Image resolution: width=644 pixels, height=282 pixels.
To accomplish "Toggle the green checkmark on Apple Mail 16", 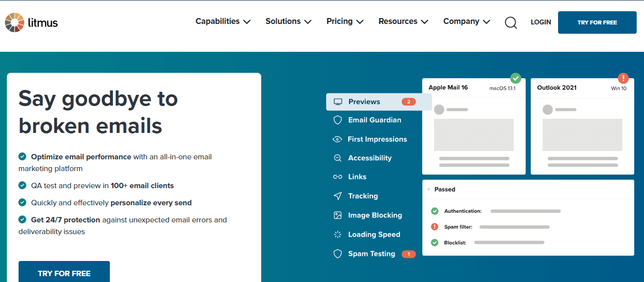I will [516, 78].
